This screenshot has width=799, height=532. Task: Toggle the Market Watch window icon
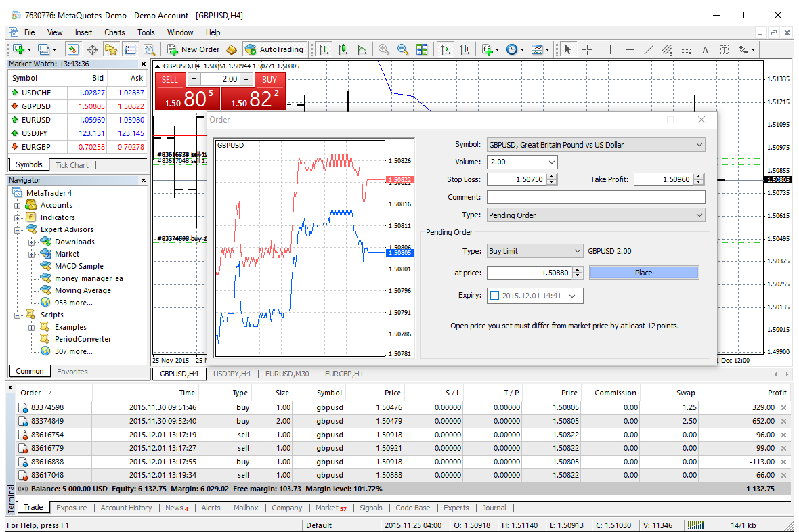[73, 49]
